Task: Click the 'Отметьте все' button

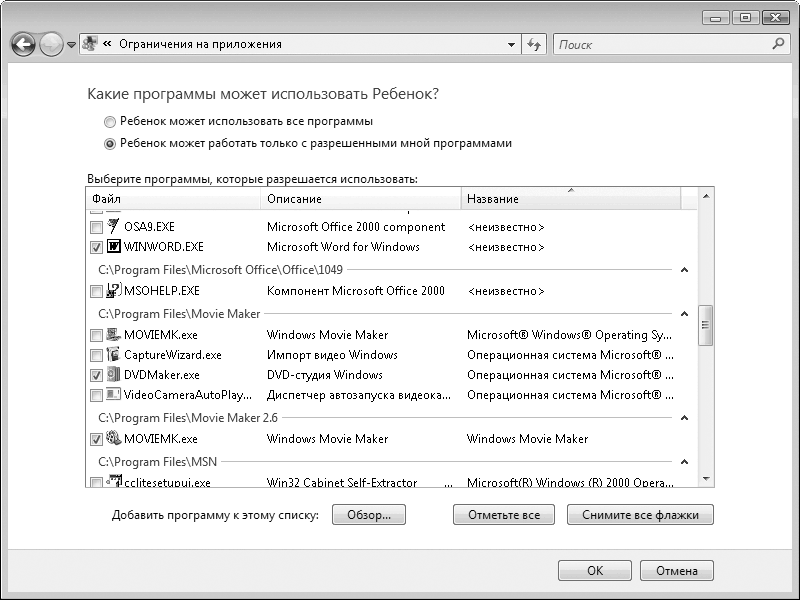Action: [504, 515]
